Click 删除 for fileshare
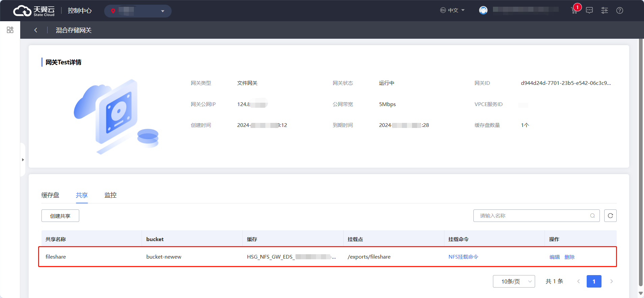The height and width of the screenshot is (298, 644). [x=569, y=257]
